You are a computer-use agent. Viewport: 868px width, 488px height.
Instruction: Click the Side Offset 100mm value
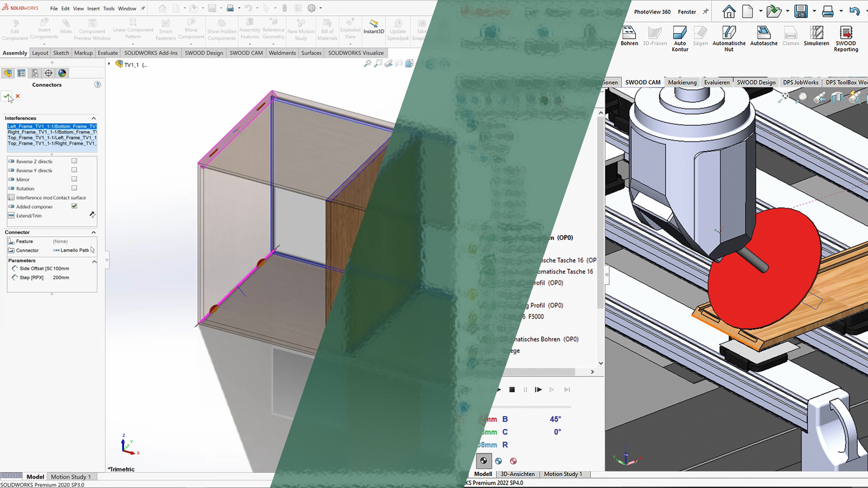[x=61, y=268]
